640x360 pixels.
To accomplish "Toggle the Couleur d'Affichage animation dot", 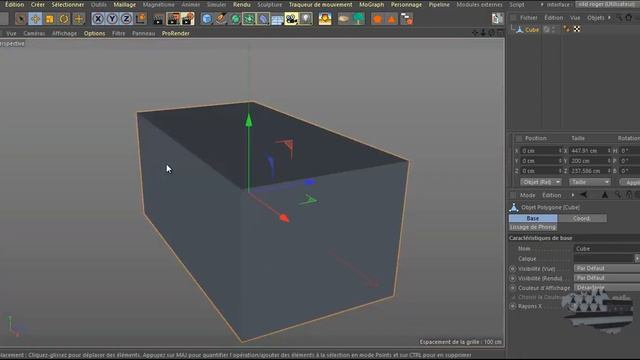I will click(x=513, y=288).
